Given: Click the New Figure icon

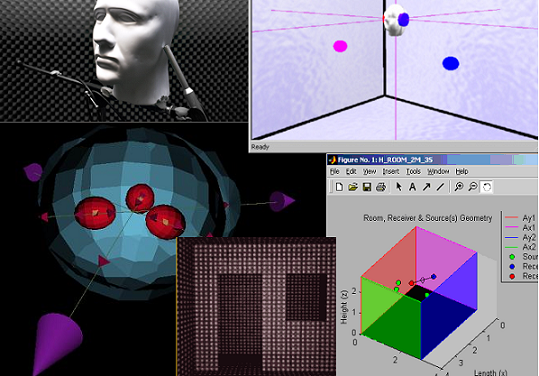Looking at the screenshot, I should [x=339, y=187].
